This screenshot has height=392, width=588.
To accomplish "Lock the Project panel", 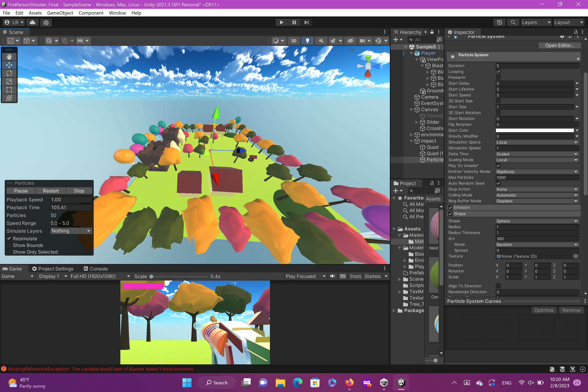I will [x=432, y=183].
